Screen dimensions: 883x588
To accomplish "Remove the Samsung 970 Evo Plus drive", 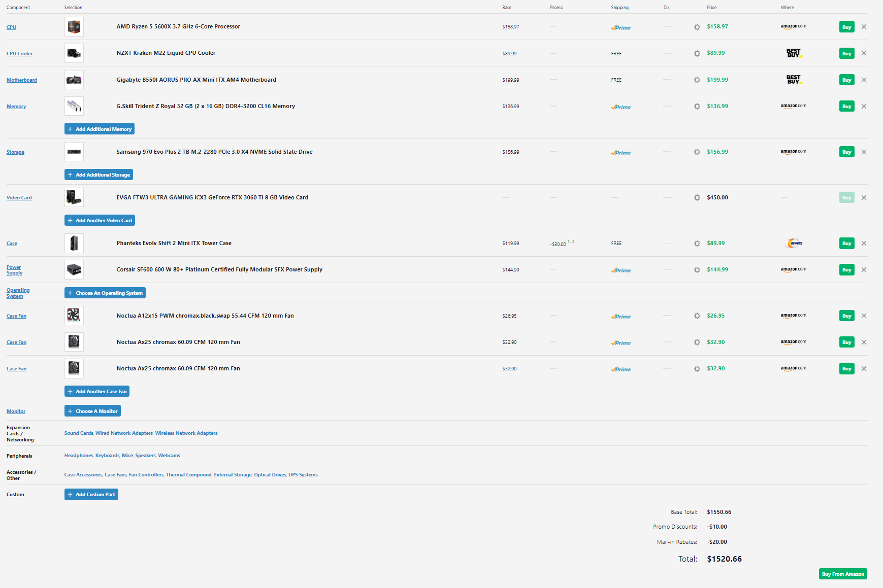I will tap(864, 152).
